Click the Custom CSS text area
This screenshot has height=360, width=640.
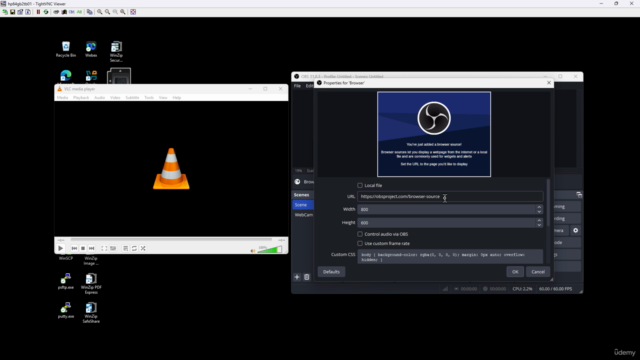(450, 257)
